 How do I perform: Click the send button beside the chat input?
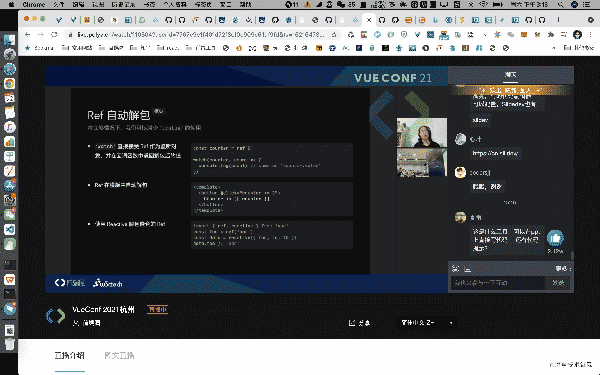(558, 282)
